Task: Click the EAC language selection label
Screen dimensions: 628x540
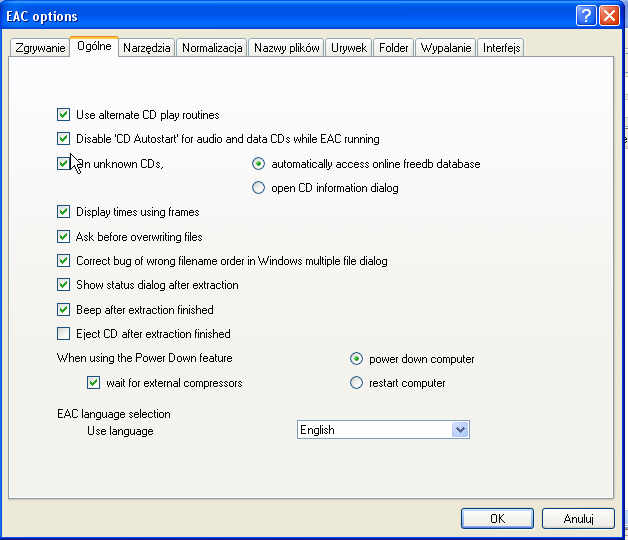Action: (x=114, y=414)
